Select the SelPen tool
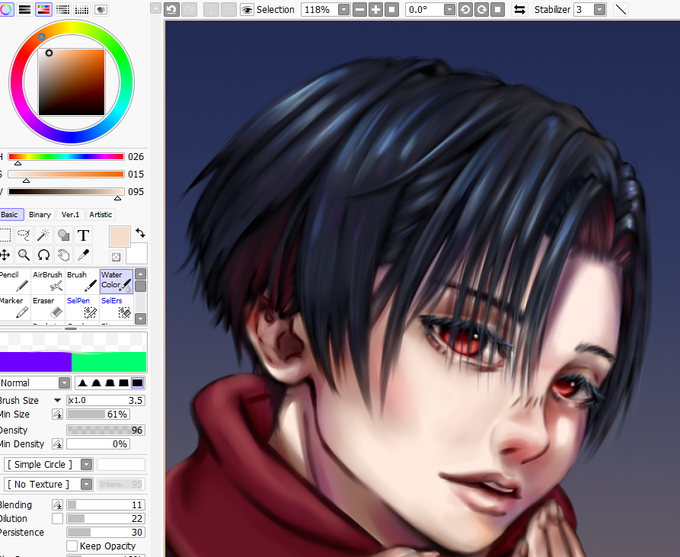 point(82,307)
